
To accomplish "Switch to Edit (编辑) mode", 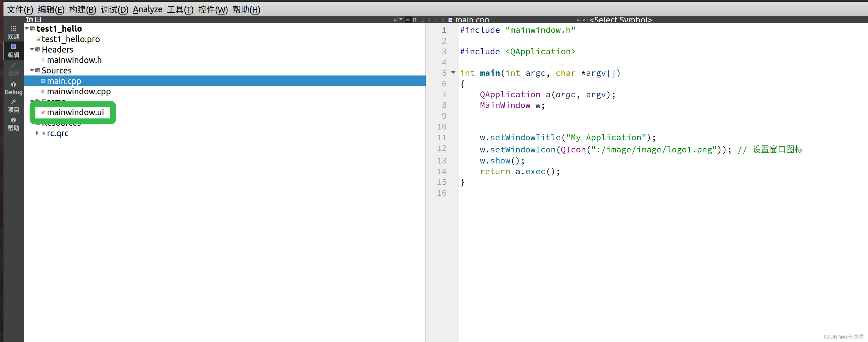I will point(13,51).
